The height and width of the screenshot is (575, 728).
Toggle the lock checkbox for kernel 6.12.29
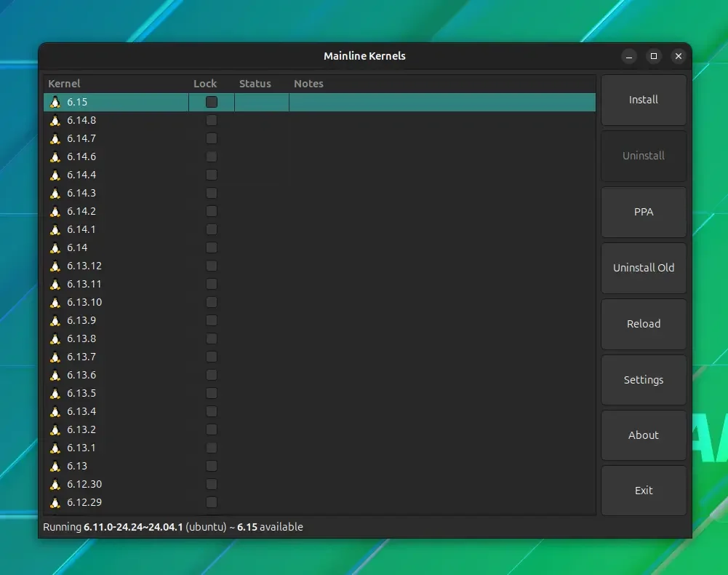click(x=211, y=502)
